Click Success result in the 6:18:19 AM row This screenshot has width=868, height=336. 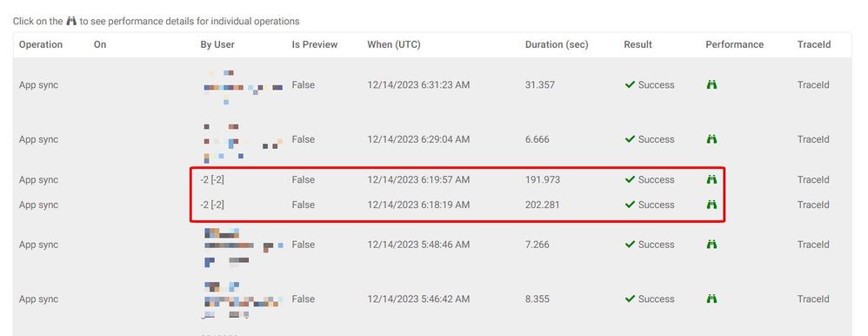click(650, 205)
